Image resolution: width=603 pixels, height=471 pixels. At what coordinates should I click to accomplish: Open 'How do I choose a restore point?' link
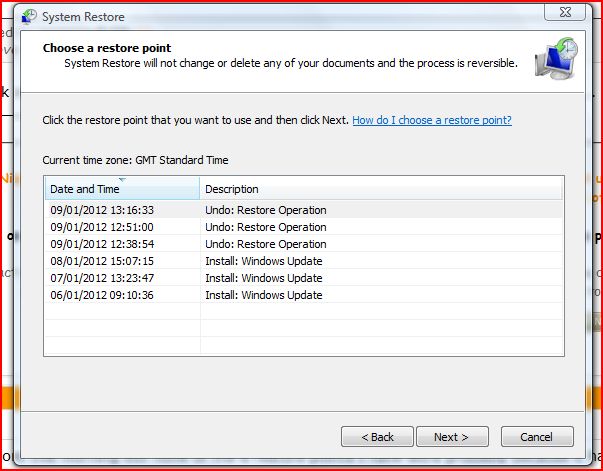432,120
